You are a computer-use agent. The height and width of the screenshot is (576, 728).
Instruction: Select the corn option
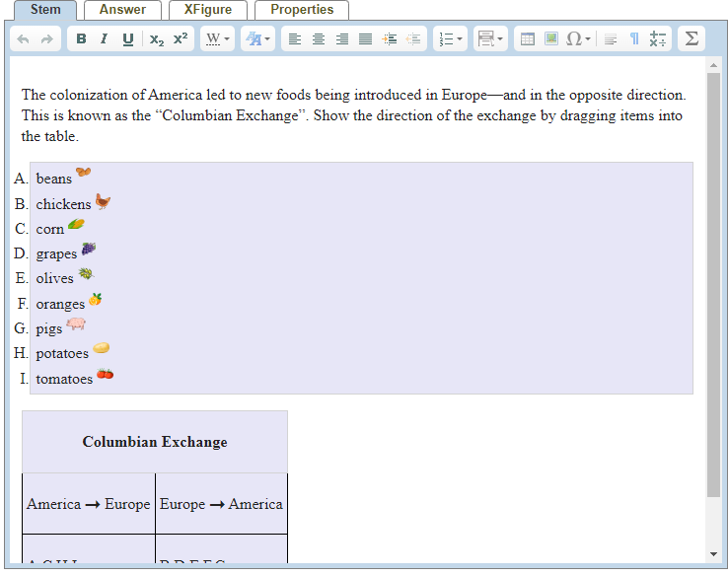pos(50,229)
